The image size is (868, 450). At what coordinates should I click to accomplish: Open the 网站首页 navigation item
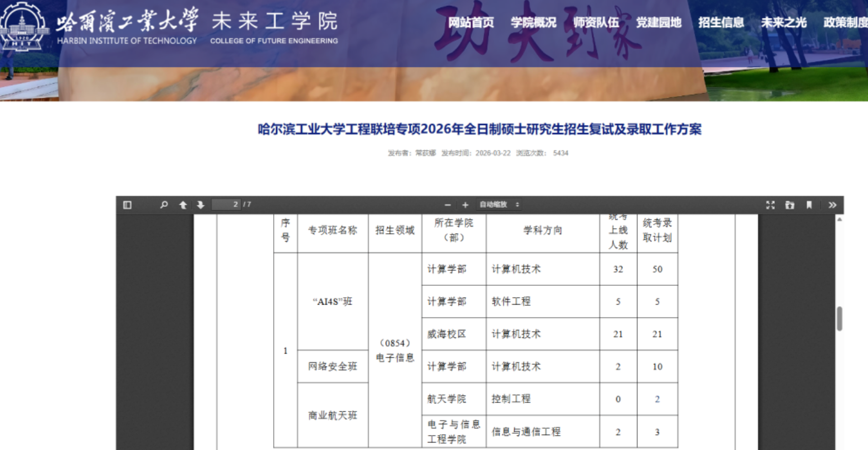click(x=471, y=22)
